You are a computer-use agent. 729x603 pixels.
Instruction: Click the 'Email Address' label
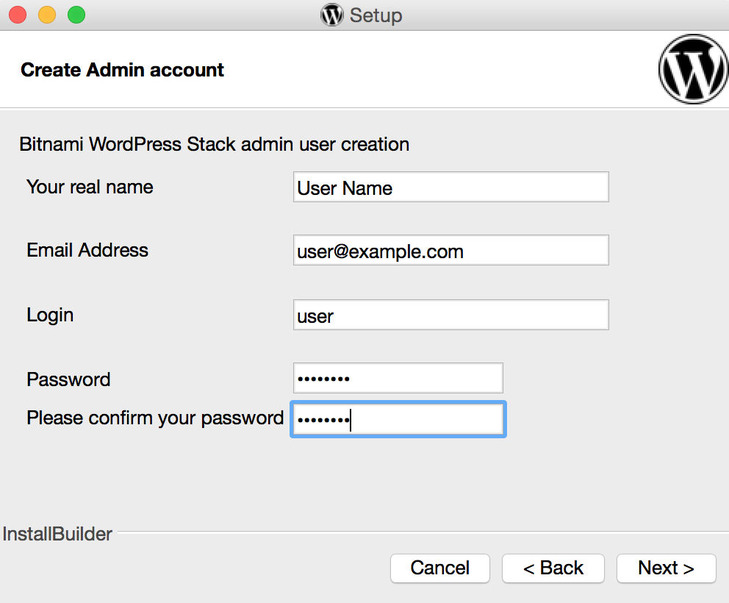[87, 250]
